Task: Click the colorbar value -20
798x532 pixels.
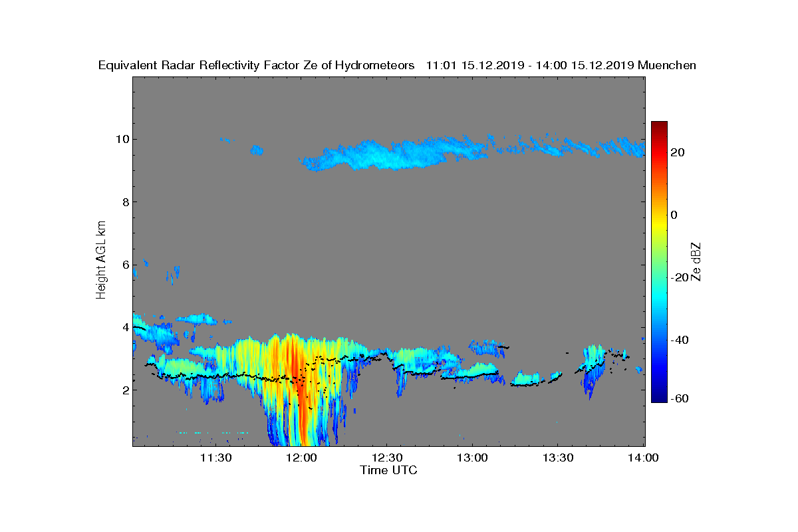Action: [x=678, y=277]
